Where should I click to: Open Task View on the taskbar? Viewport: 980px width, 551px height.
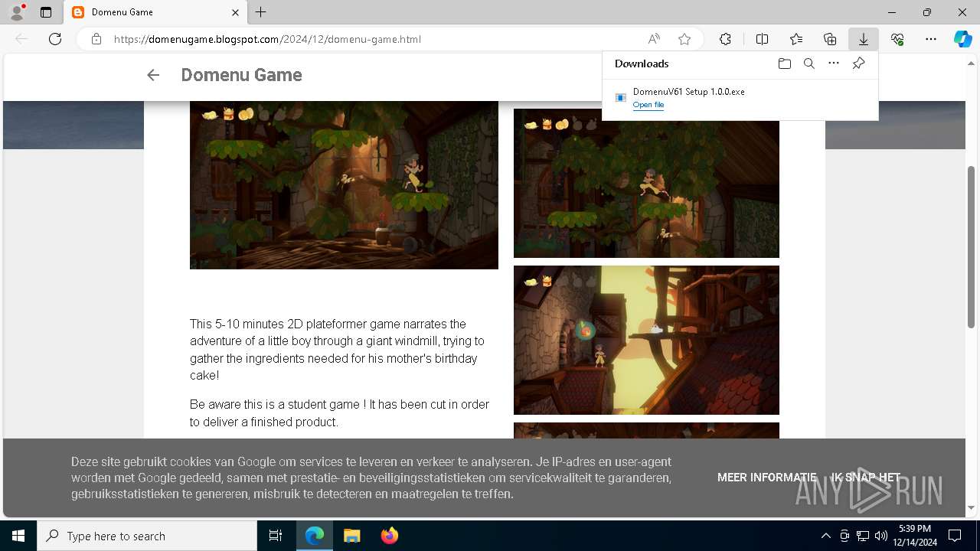point(276,536)
